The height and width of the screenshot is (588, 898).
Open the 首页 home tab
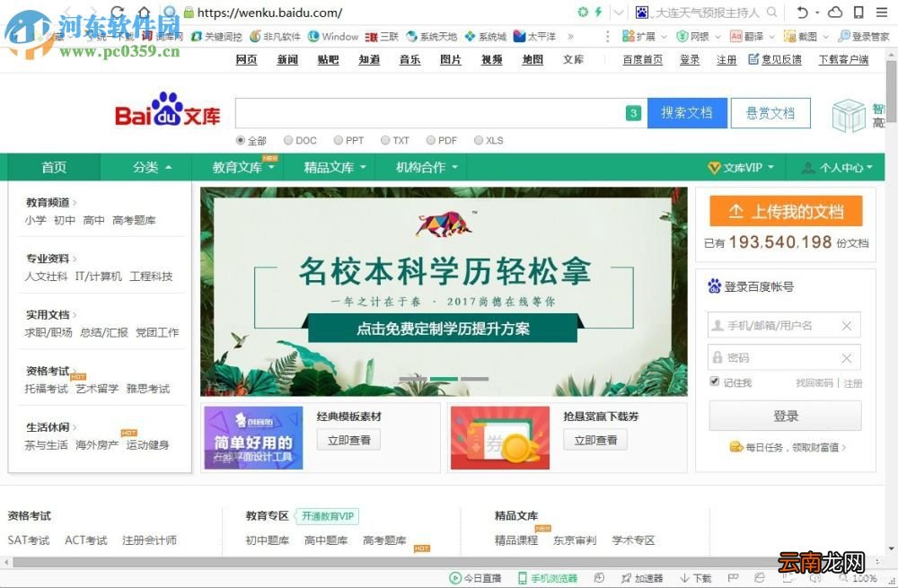(x=54, y=167)
